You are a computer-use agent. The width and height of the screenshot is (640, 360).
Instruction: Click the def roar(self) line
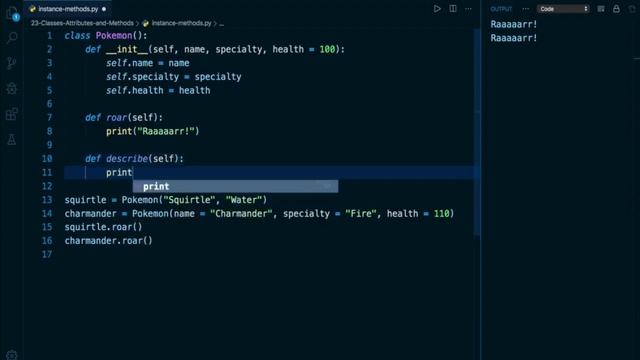124,118
